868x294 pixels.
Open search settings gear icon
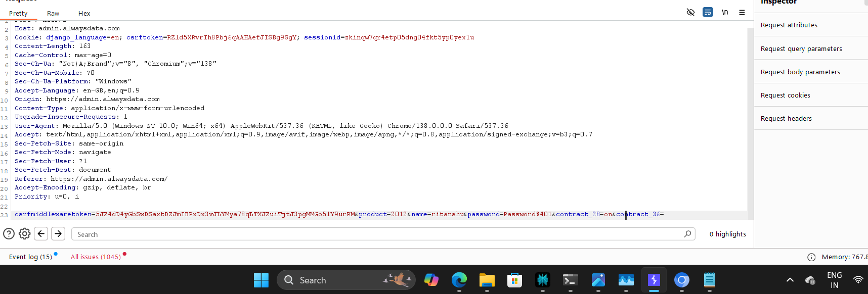click(25, 234)
